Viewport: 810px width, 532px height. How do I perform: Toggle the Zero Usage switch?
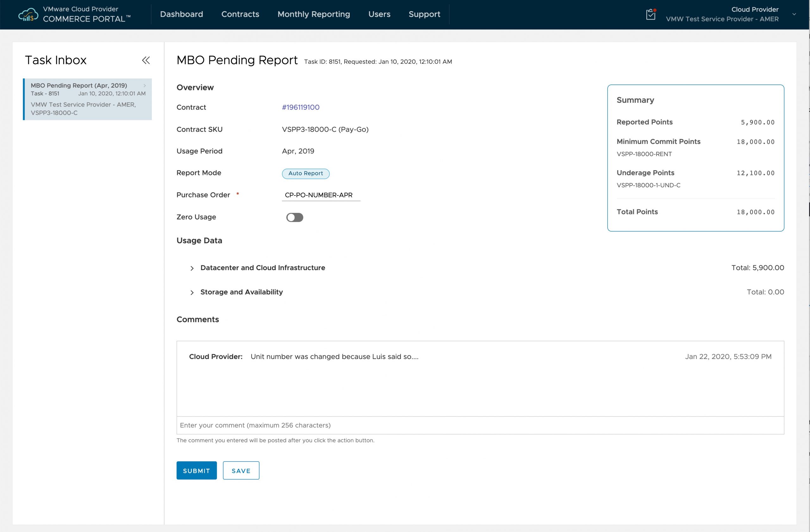294,217
